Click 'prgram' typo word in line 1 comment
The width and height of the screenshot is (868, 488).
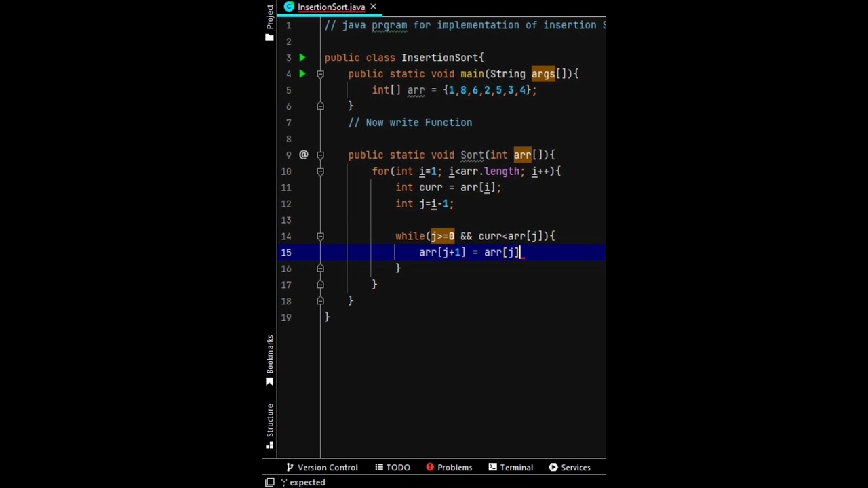(x=389, y=25)
